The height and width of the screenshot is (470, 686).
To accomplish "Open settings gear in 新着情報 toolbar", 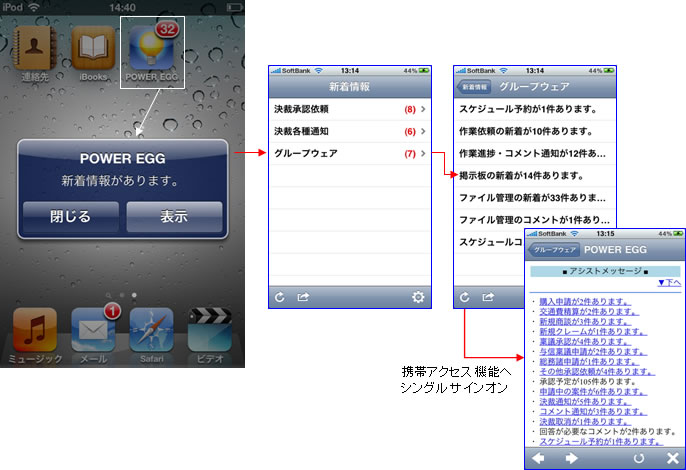I will click(418, 297).
